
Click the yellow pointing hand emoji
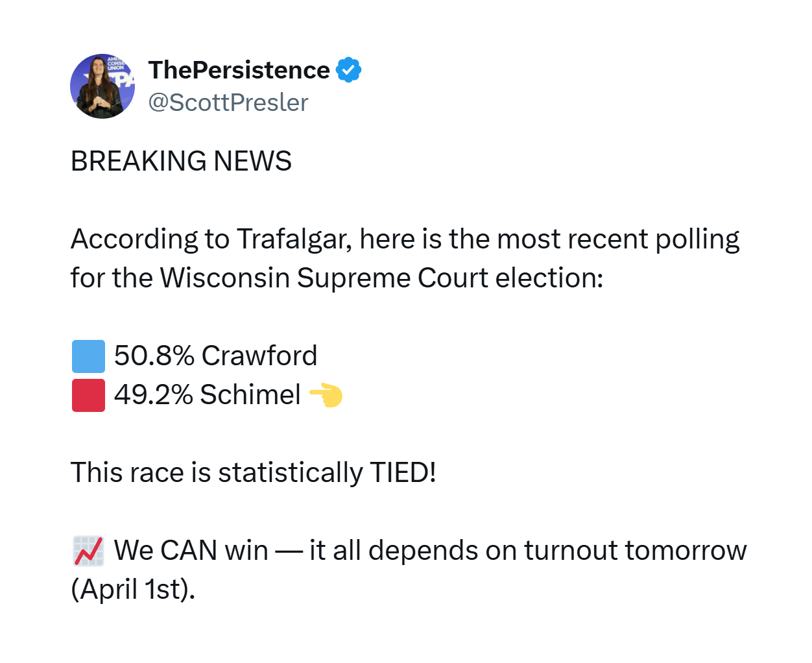coord(326,394)
